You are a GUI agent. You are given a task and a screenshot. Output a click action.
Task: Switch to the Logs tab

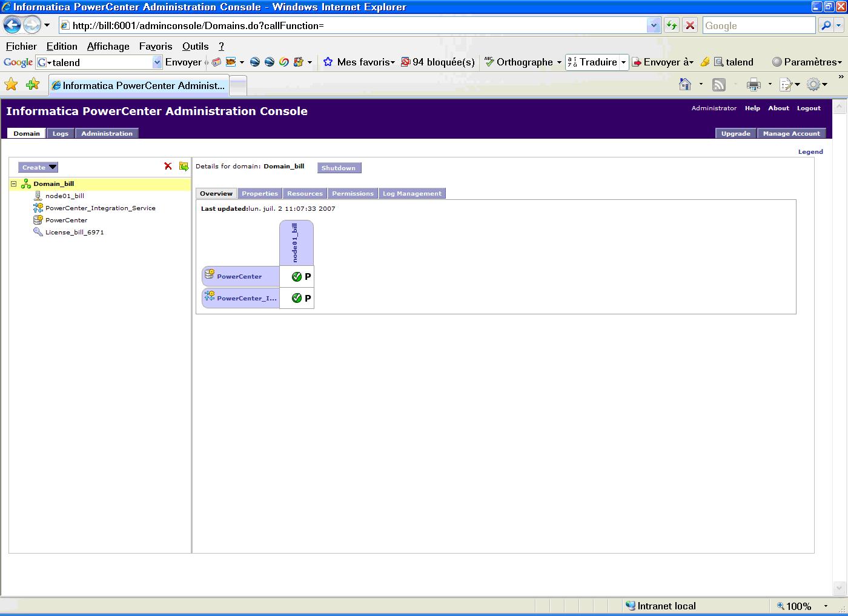tap(60, 133)
